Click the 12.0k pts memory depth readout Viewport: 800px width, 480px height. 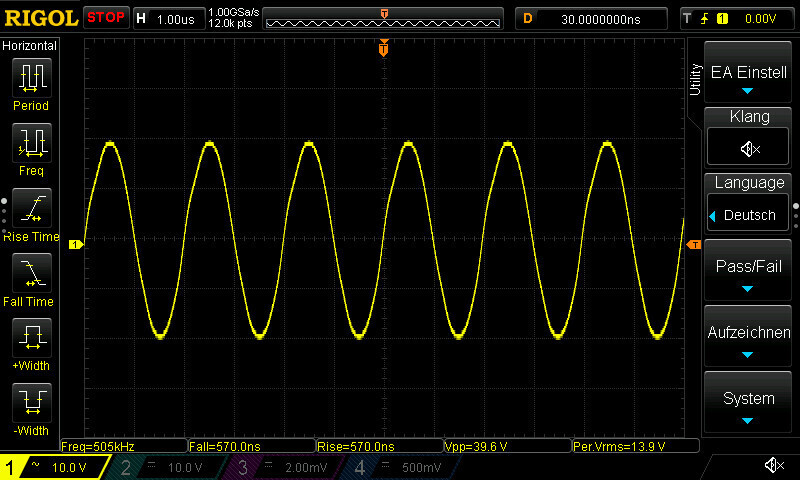[231, 23]
